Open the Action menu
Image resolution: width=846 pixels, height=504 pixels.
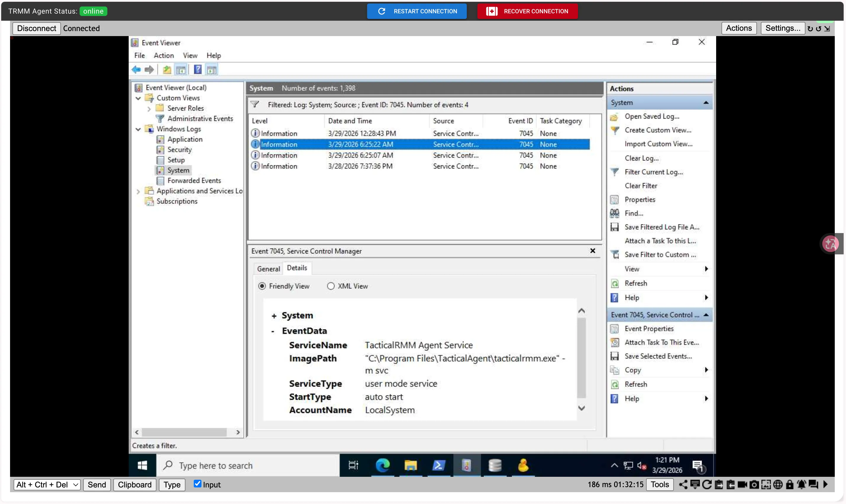(164, 55)
